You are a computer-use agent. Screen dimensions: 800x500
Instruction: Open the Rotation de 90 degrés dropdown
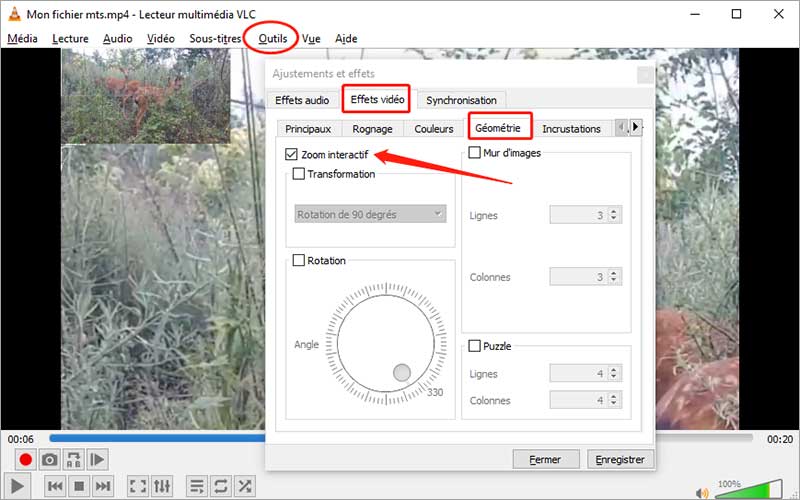371,214
